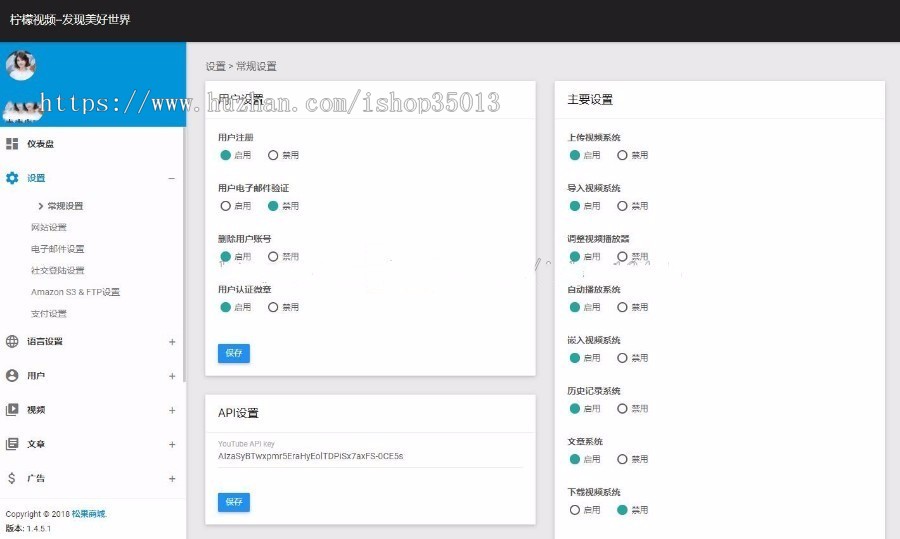Click the video library icon
This screenshot has width=900, height=539.
[12, 410]
